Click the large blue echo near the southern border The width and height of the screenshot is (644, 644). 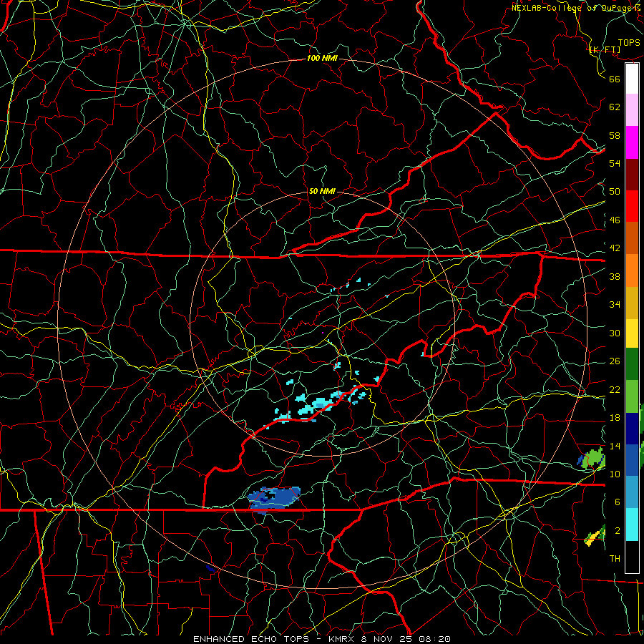pyautogui.click(x=274, y=499)
